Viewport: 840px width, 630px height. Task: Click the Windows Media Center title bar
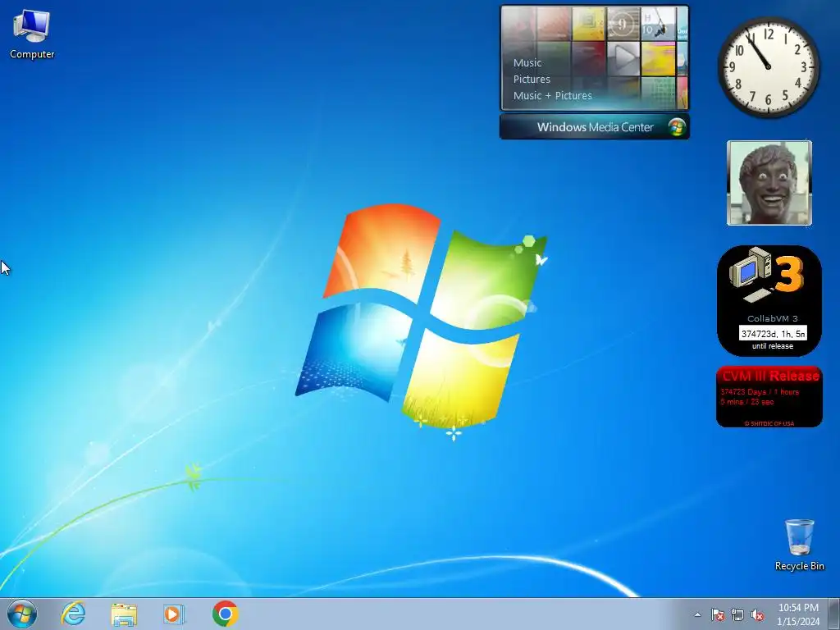tap(595, 127)
